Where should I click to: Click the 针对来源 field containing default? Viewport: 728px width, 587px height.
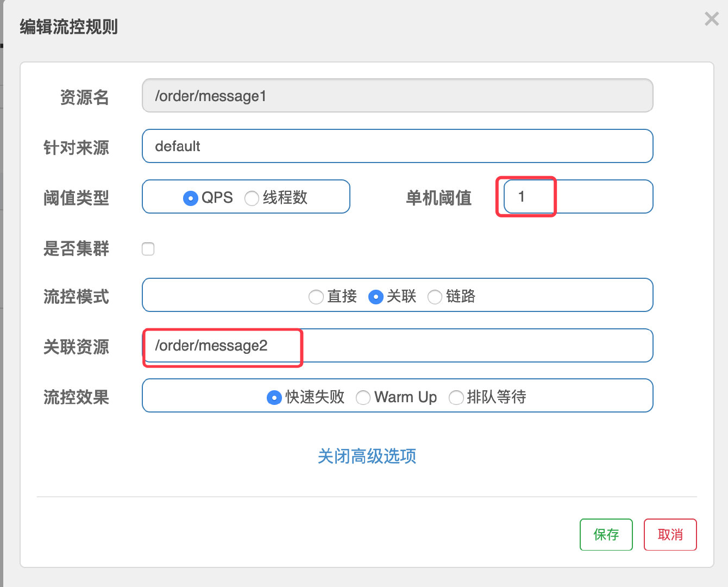(x=397, y=146)
